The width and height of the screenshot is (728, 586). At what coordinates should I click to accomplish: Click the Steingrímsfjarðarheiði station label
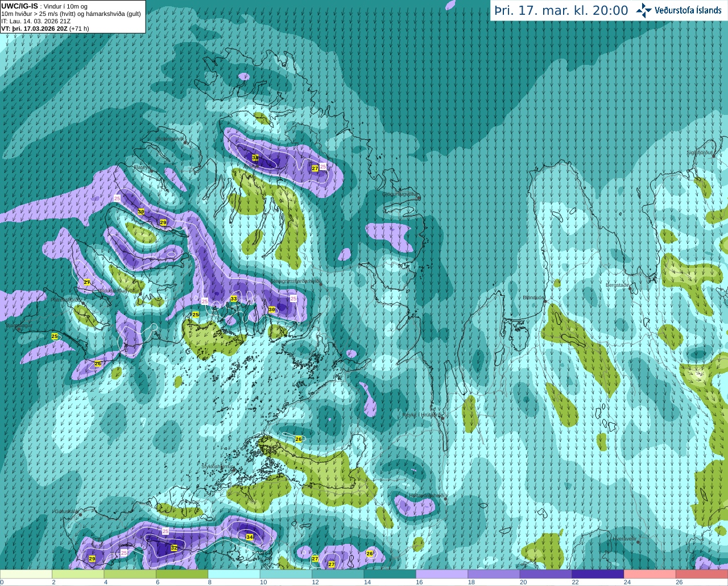pos(296,281)
